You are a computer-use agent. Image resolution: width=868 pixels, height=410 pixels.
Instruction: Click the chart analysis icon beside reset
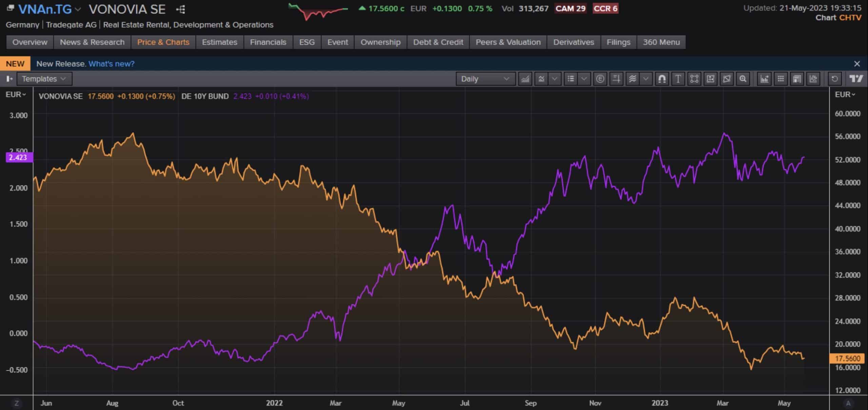[x=813, y=79]
